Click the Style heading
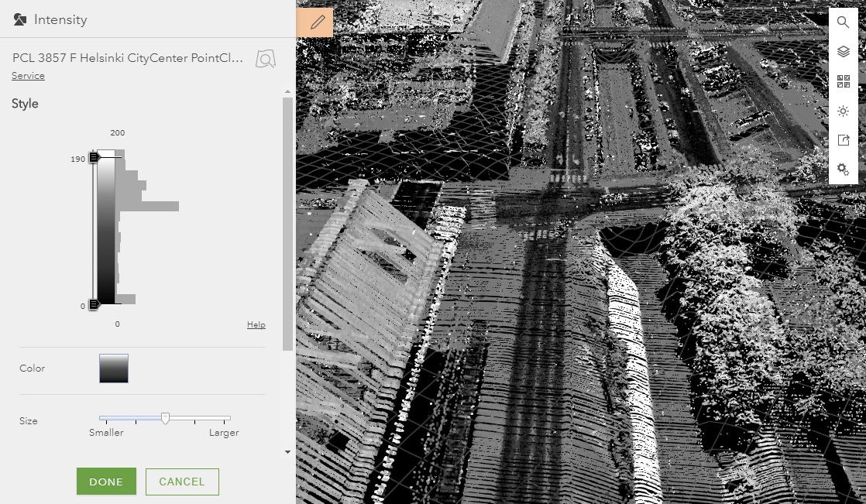Screen dimensions: 866x504 25,104
